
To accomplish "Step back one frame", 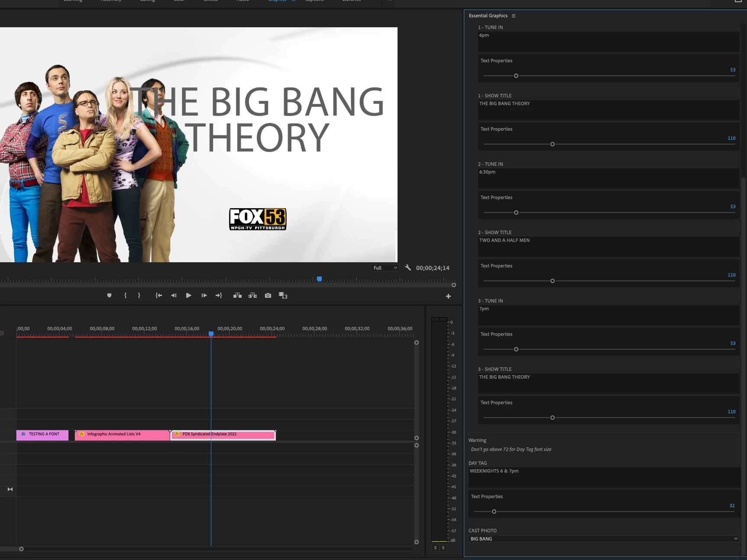I will click(174, 296).
